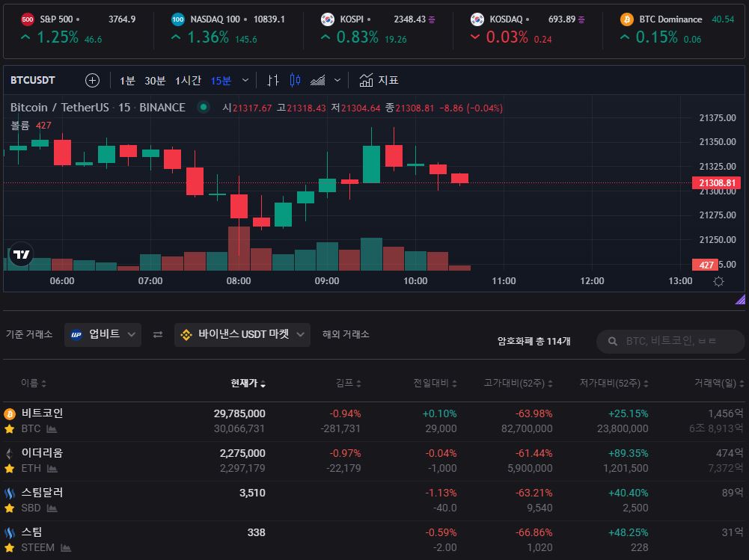
Task: Sort by 이름 column
Action: (x=34, y=383)
